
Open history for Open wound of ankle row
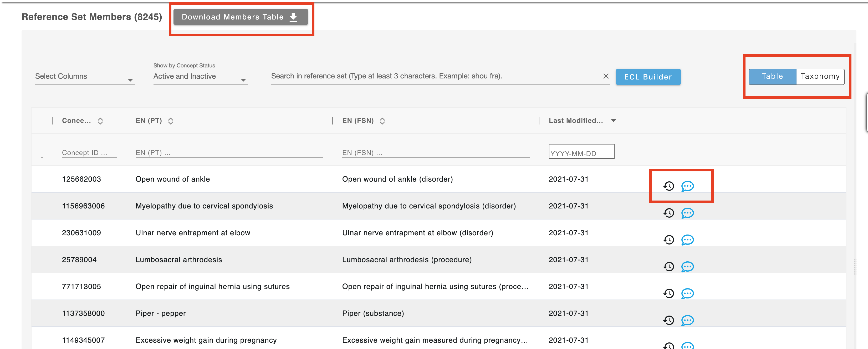[668, 186]
